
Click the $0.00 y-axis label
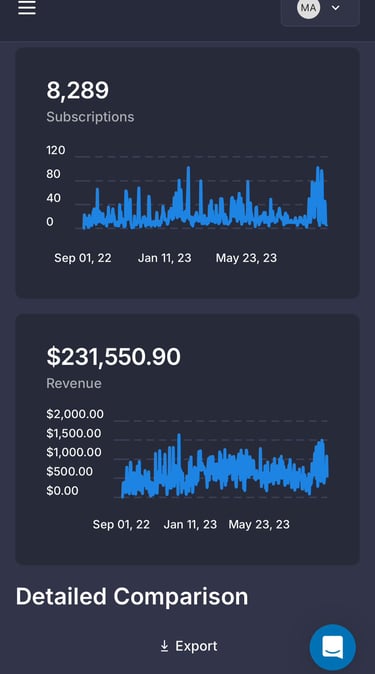pyautogui.click(x=62, y=490)
